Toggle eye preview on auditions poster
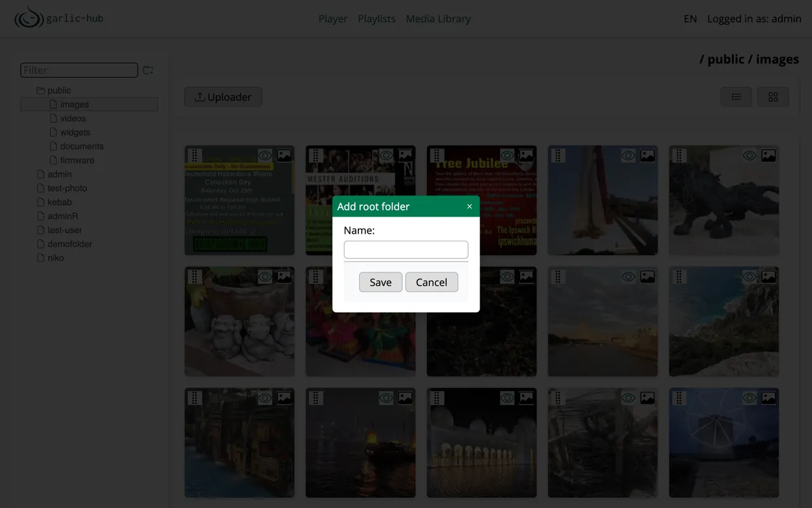Image resolution: width=812 pixels, height=508 pixels. coord(386,155)
